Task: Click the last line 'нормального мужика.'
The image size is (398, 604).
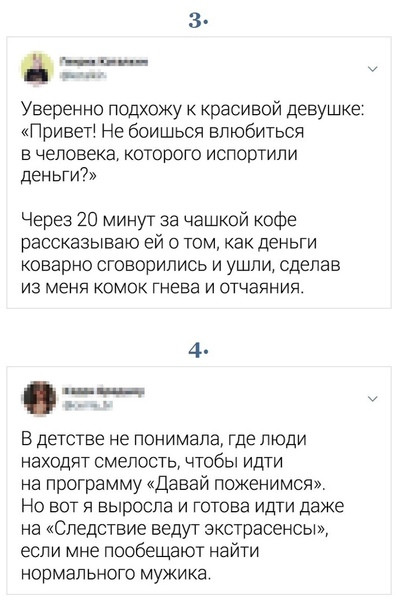Action: click(116, 573)
